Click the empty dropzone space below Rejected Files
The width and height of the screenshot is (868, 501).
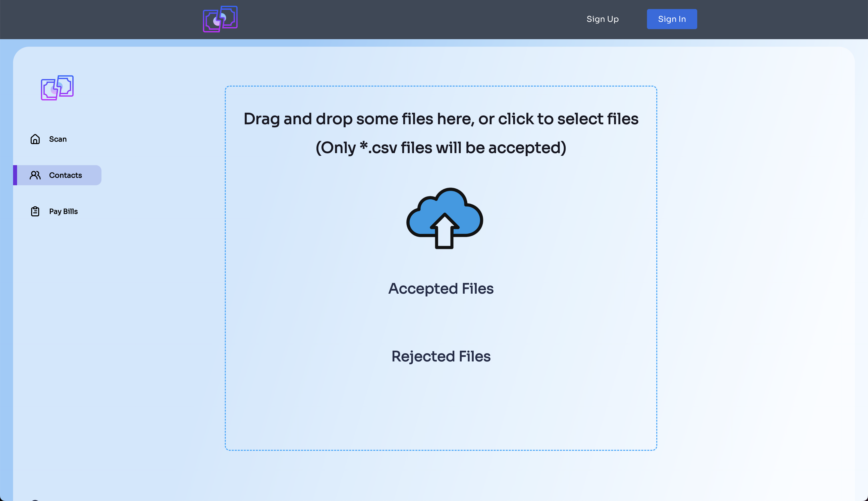tap(441, 409)
